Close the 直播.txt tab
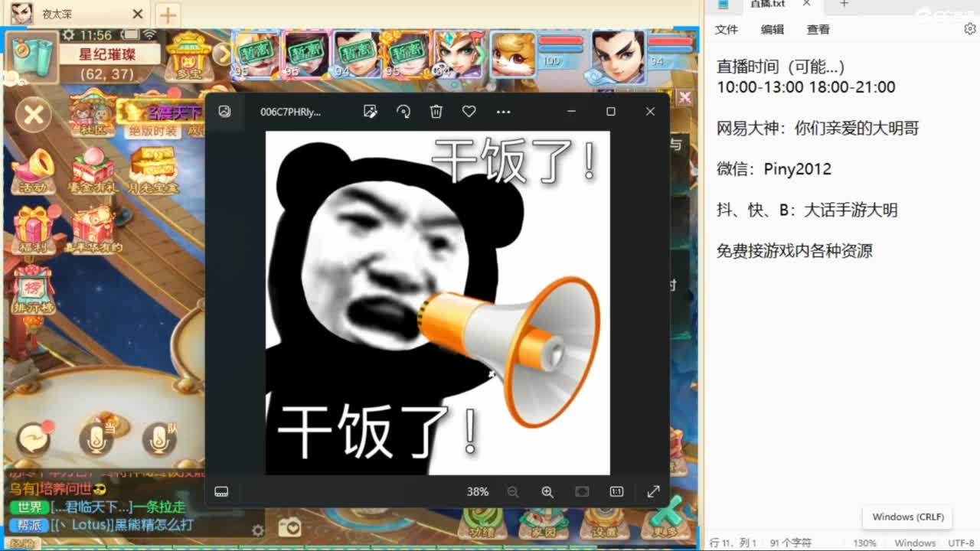 pos(806,4)
